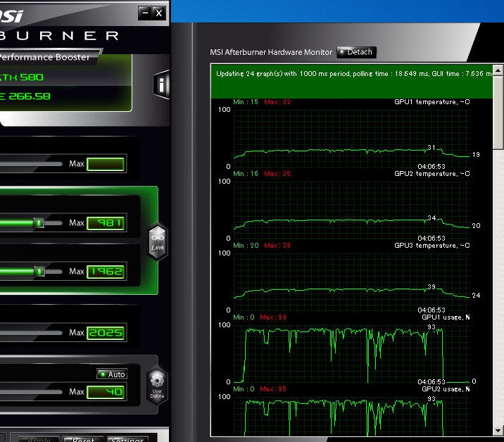Open the Settings dialog
The height and width of the screenshot is (442, 504).
tap(127, 439)
